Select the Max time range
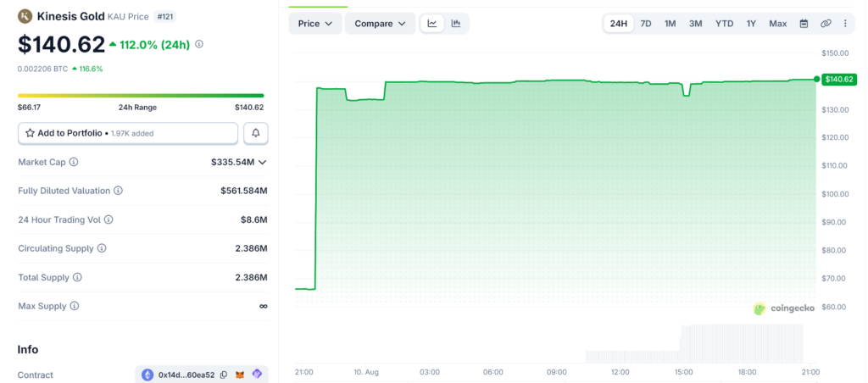 click(x=777, y=23)
